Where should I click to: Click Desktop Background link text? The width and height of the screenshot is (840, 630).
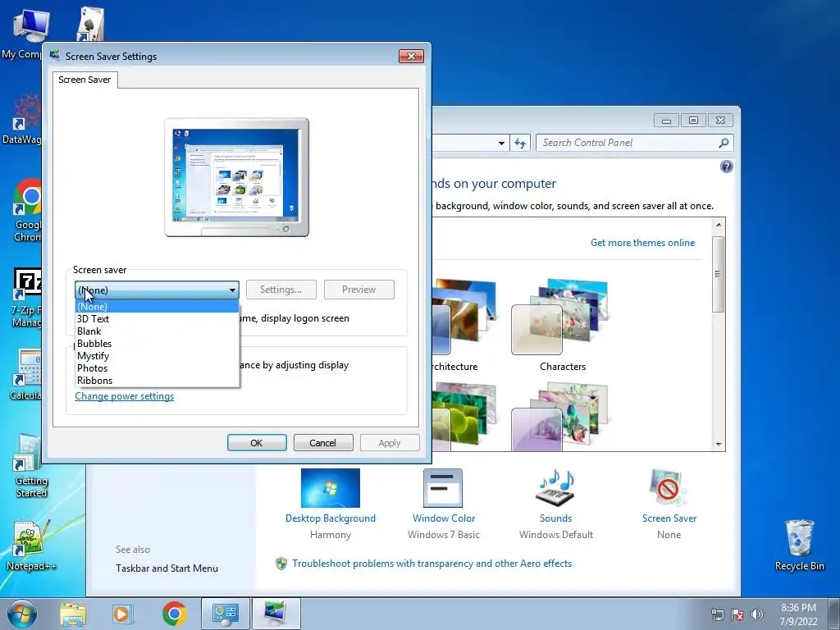coord(331,518)
